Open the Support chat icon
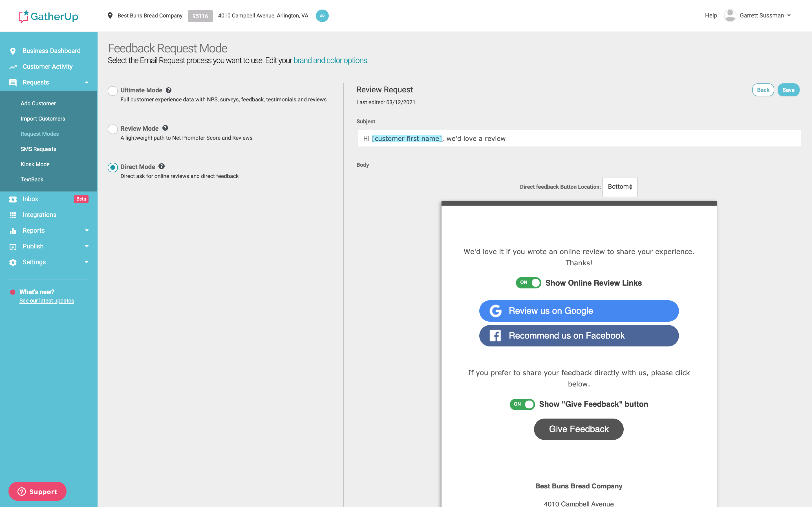The width and height of the screenshot is (812, 507). tap(21, 491)
